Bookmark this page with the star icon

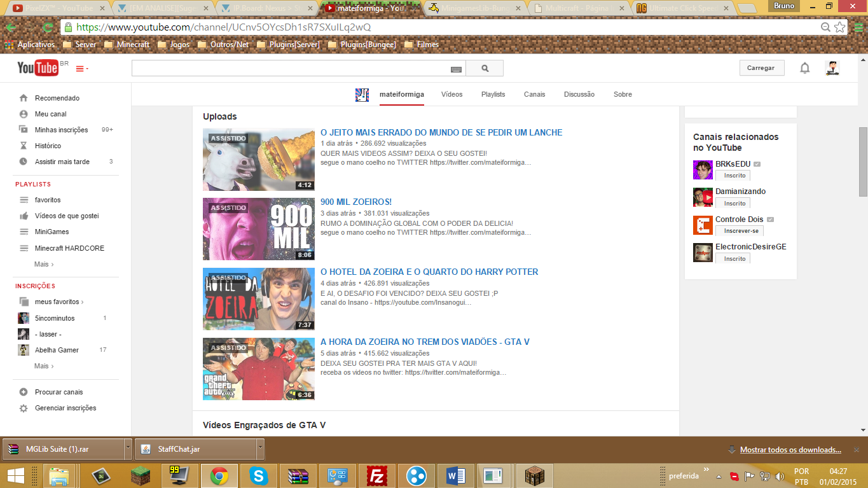[840, 27]
